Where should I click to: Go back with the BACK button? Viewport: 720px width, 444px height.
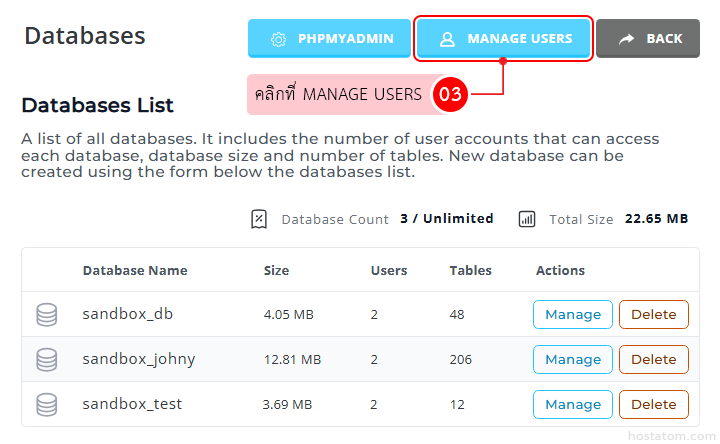648,39
